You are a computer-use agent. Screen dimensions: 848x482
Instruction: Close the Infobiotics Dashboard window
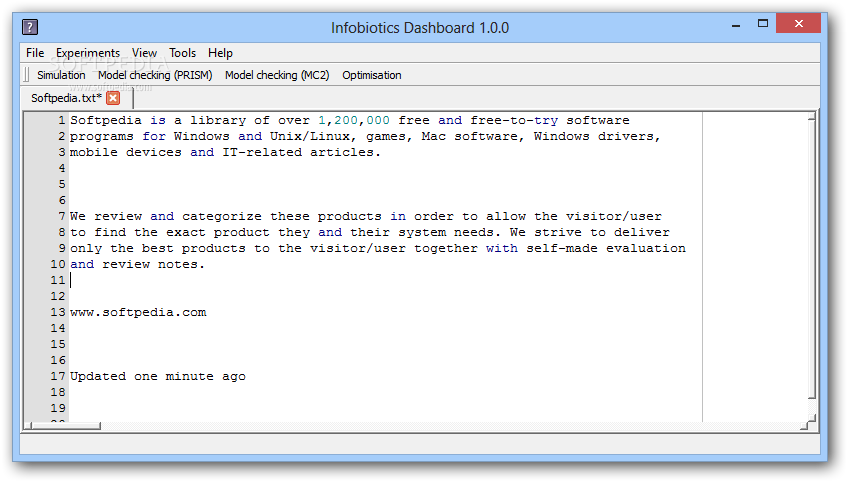(x=798, y=23)
